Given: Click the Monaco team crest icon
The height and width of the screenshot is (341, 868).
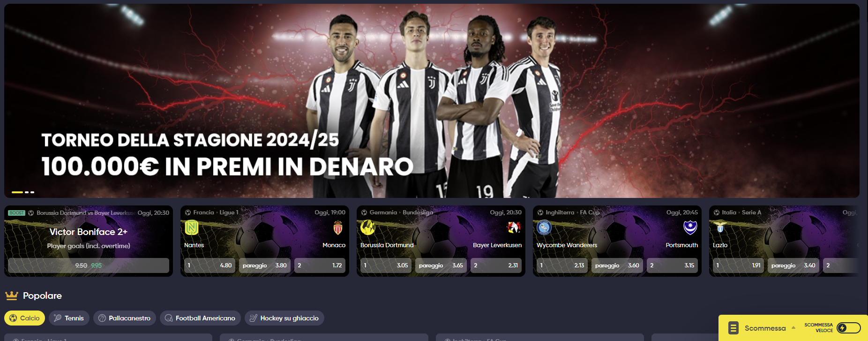Looking at the screenshot, I should click(x=338, y=228).
